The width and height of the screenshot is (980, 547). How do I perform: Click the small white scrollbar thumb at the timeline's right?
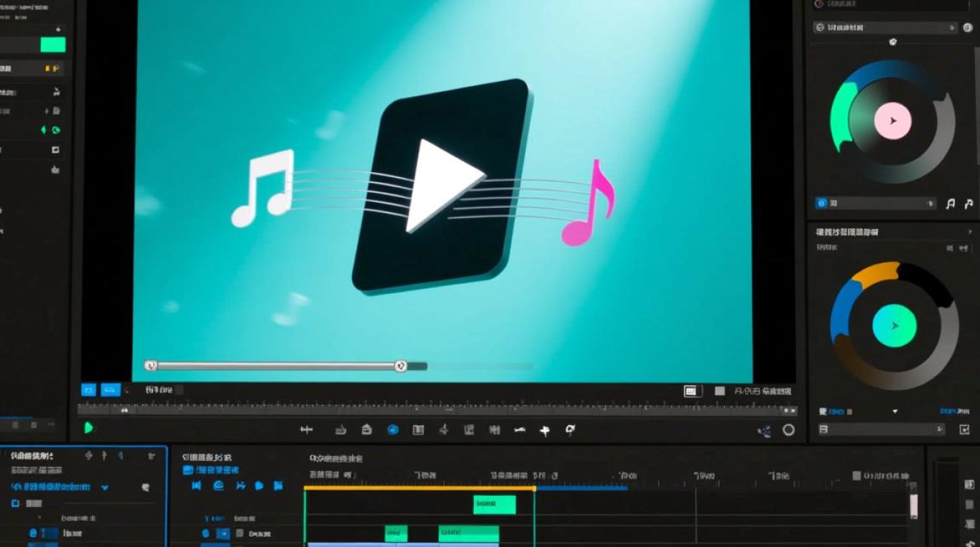click(914, 505)
